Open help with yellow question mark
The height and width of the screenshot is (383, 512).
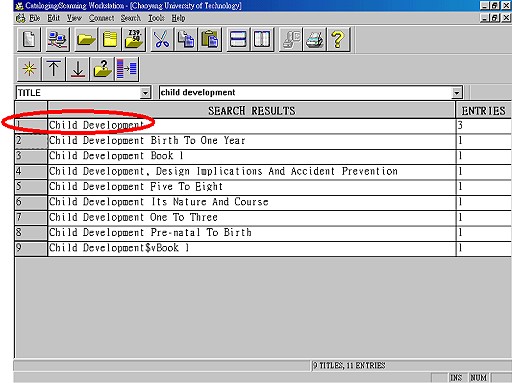(x=338, y=40)
